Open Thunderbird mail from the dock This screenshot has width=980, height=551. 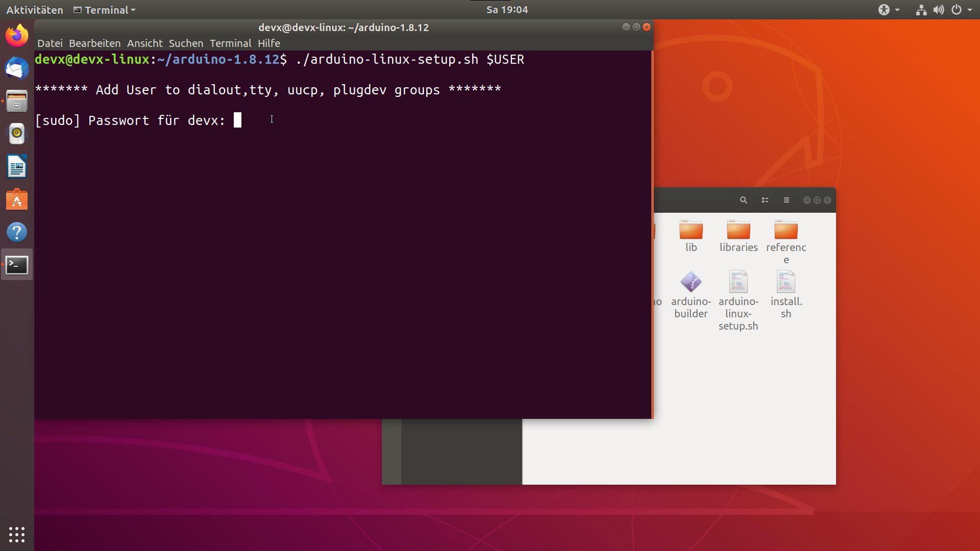coord(17,68)
